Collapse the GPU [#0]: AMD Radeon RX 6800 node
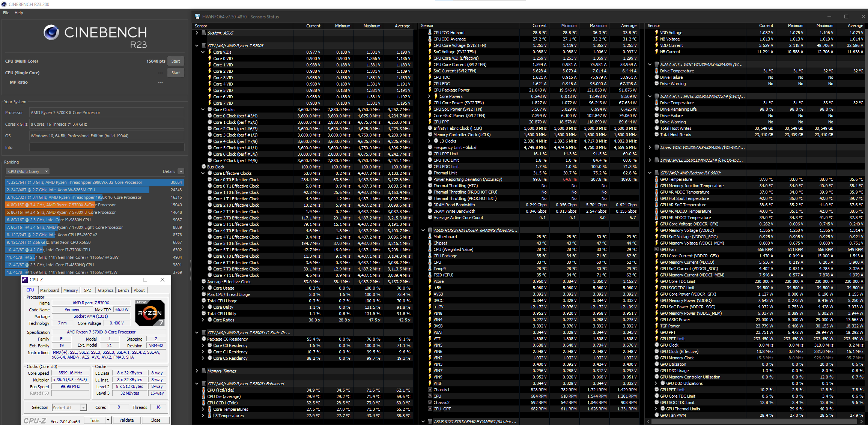Viewport: 868px width, 425px height. click(x=650, y=173)
